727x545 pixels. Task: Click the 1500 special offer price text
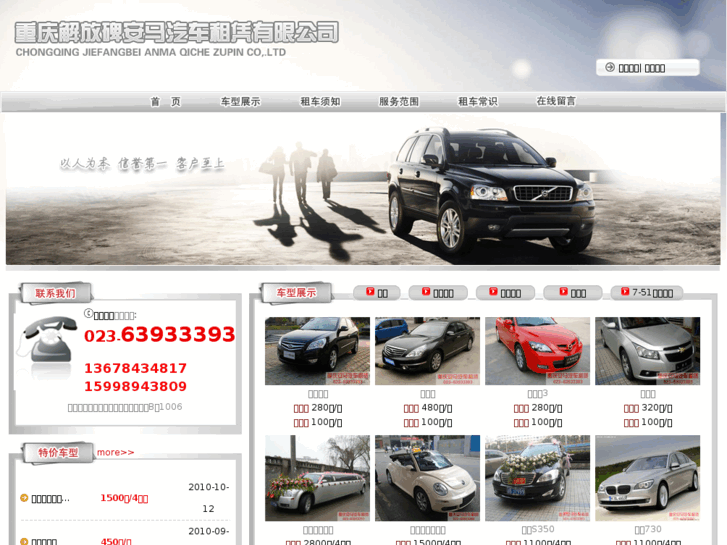pos(124,498)
